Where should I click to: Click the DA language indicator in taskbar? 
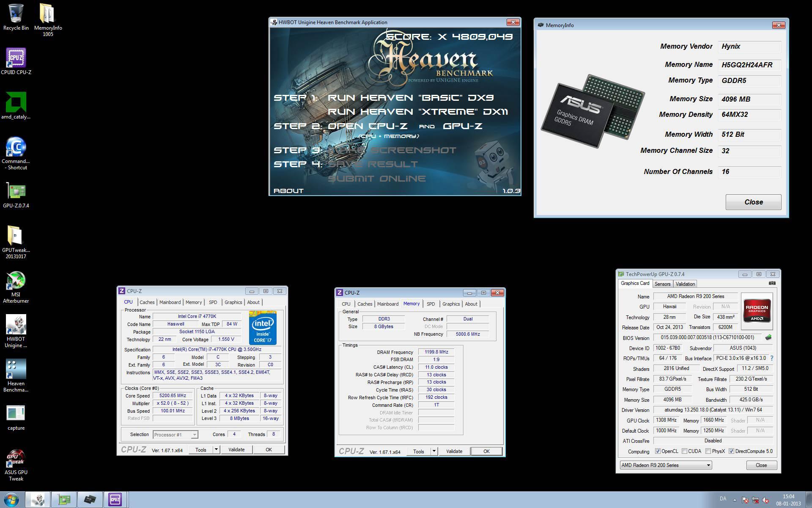pyautogui.click(x=723, y=499)
